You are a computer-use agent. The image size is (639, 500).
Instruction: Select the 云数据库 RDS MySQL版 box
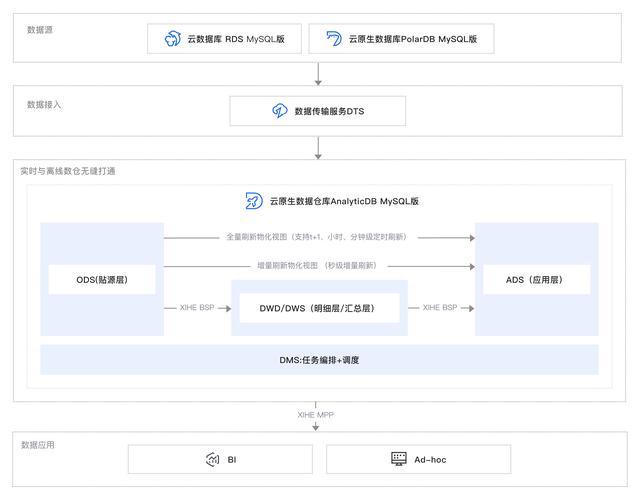click(x=225, y=39)
